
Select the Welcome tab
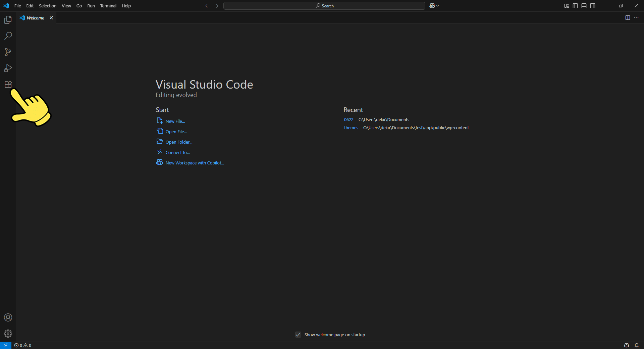[x=36, y=18]
